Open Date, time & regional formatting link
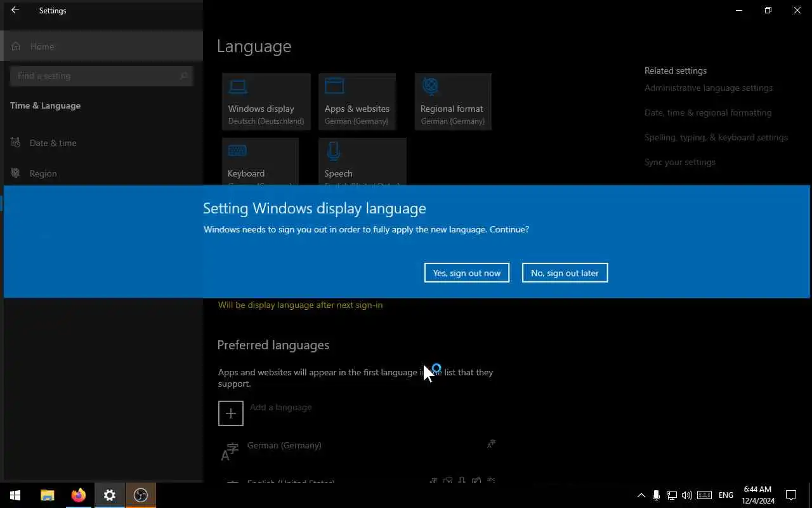Screen dimensions: 812x508 [708, 112]
